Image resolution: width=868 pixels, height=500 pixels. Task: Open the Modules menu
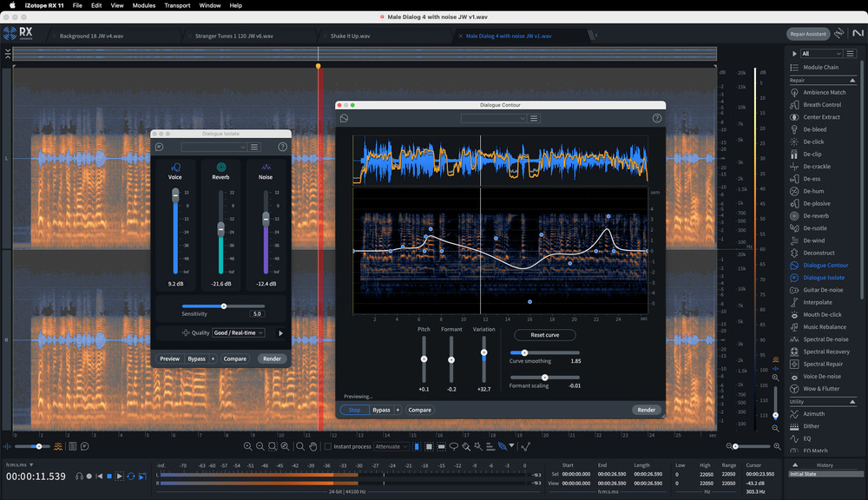click(144, 5)
